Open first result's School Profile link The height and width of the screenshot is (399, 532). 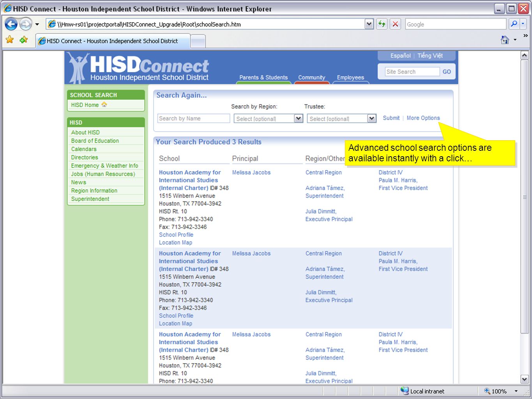[176, 235]
